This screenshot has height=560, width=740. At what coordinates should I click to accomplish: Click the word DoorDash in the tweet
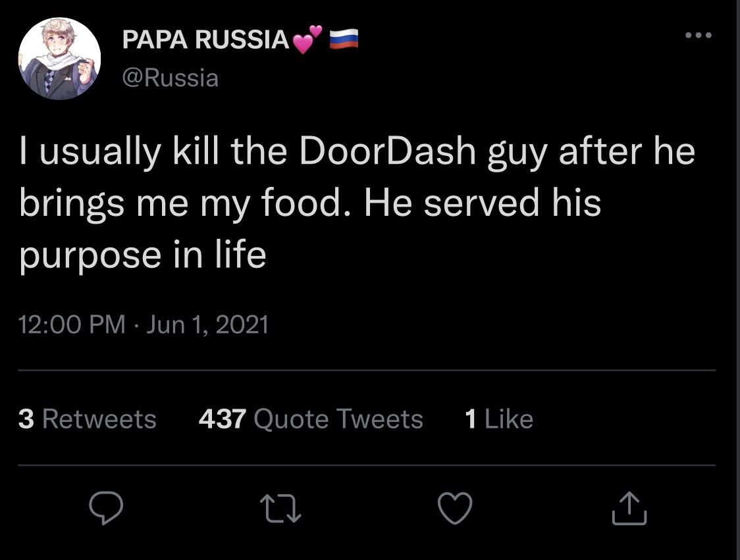click(387, 151)
